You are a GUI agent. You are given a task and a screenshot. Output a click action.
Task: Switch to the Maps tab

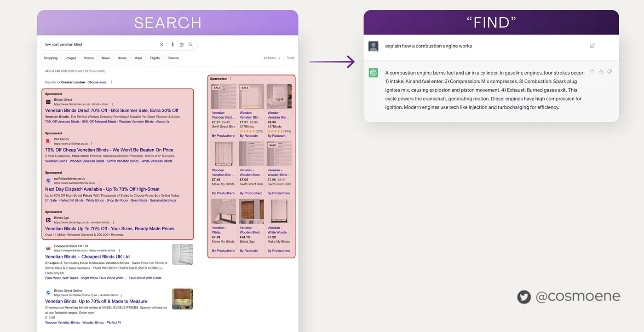[138, 58]
